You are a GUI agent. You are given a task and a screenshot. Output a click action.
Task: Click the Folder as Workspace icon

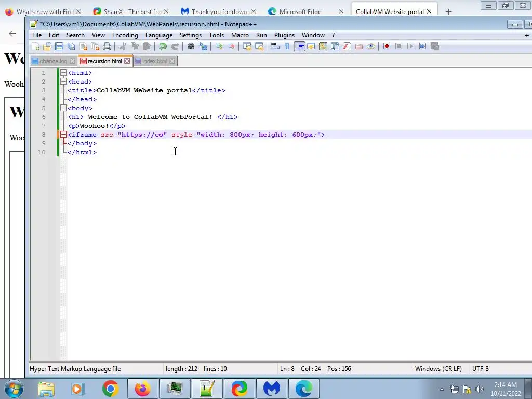click(359, 46)
